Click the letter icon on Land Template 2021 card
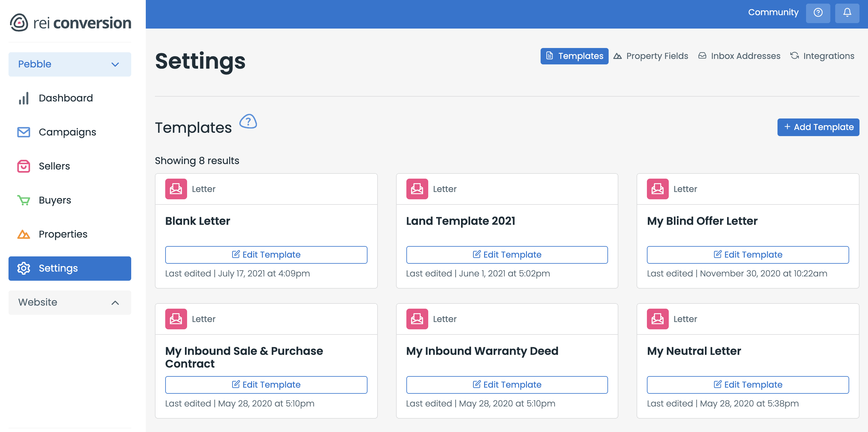The image size is (868, 432). (x=417, y=189)
